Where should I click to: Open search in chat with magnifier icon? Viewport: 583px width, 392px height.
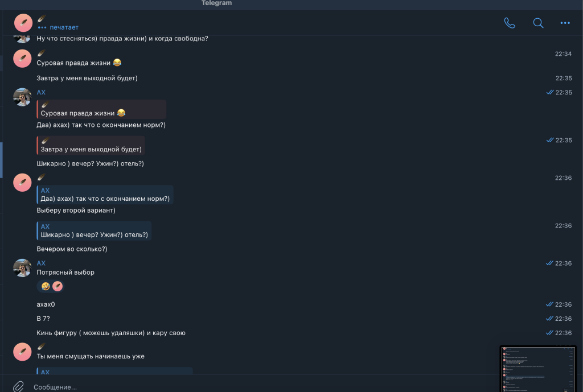(538, 23)
